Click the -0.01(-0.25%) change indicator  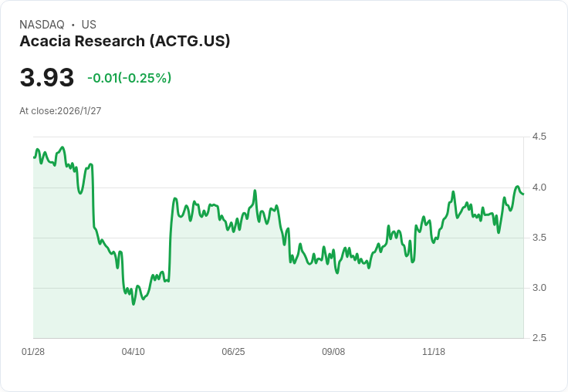[x=130, y=78]
